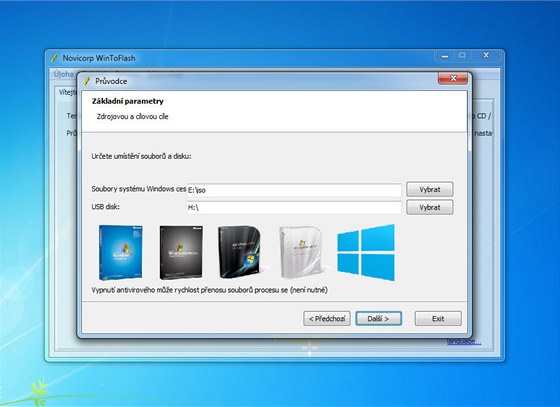Click the Novicorp WinToFlash title bar icon

pos(54,58)
